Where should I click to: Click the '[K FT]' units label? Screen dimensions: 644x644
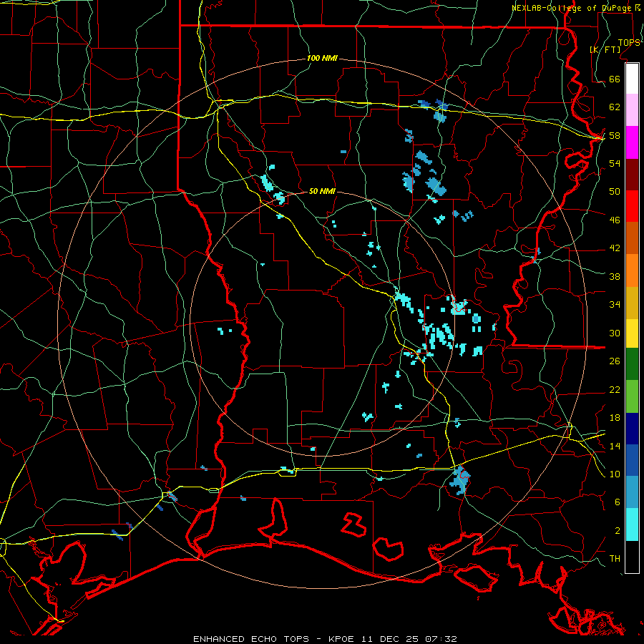coord(605,49)
